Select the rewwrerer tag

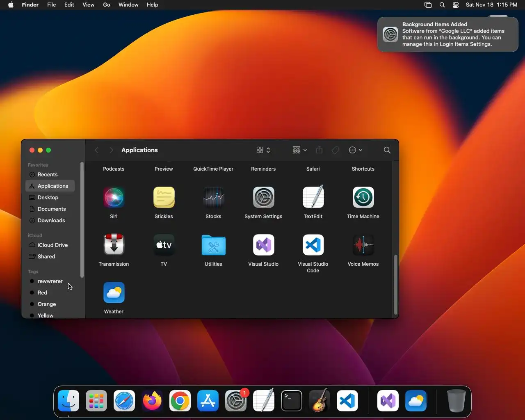click(50, 281)
